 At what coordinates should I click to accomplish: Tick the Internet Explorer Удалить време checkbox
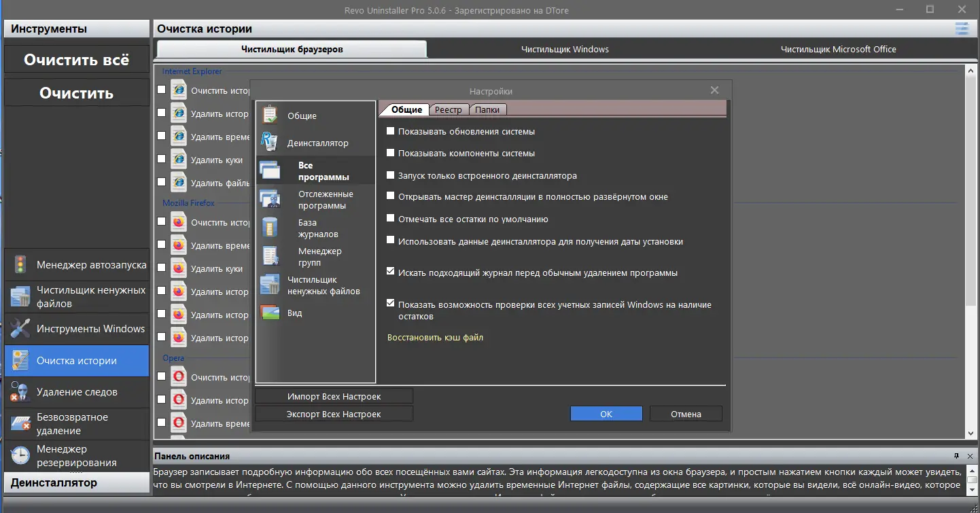[x=162, y=136]
